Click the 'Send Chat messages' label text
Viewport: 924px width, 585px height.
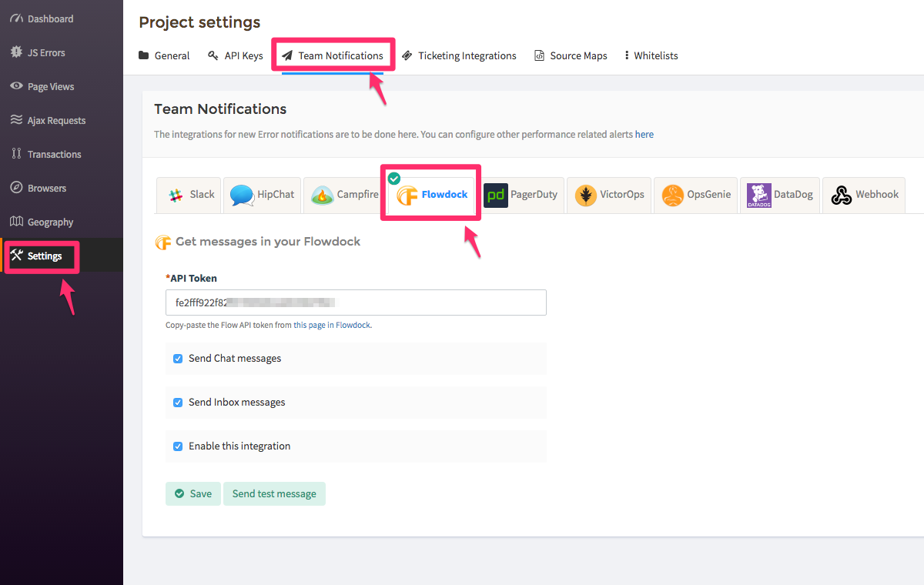click(x=235, y=359)
